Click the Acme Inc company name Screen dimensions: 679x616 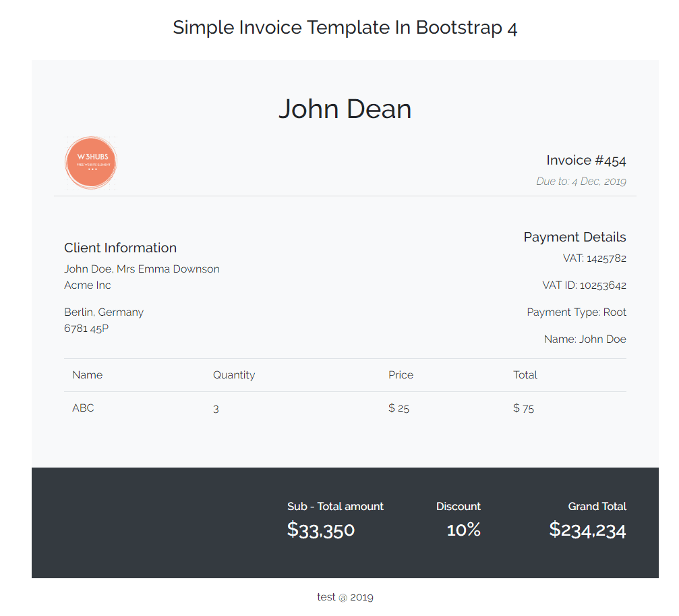[87, 285]
